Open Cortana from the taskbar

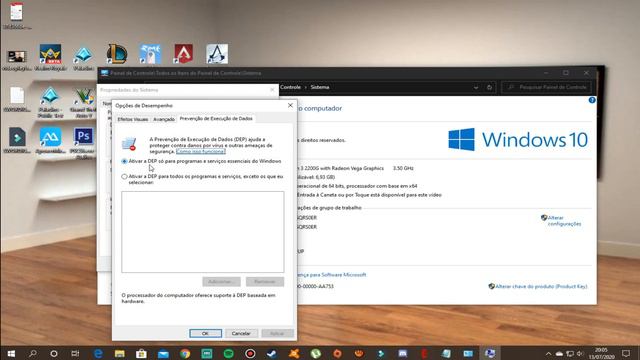54,353
